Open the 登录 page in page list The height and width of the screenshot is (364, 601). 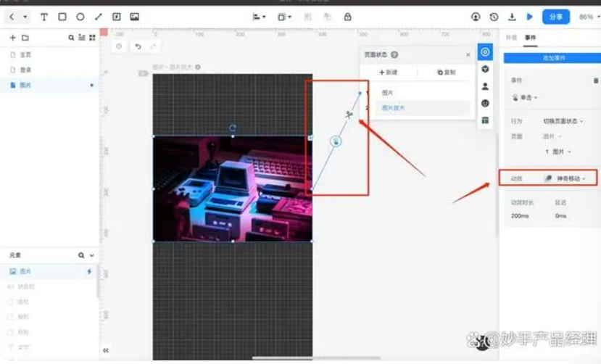pos(25,70)
